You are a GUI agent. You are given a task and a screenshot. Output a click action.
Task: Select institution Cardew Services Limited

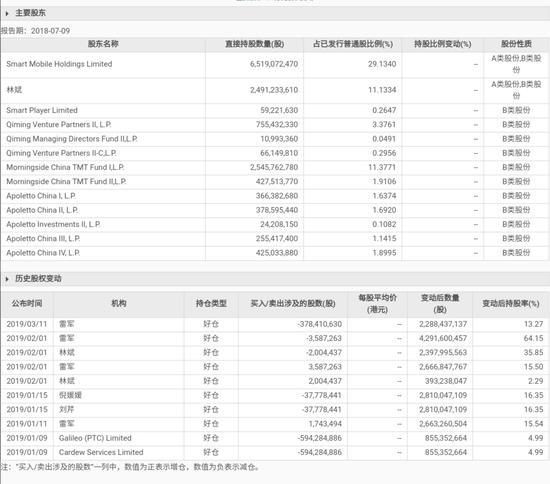pos(101,453)
